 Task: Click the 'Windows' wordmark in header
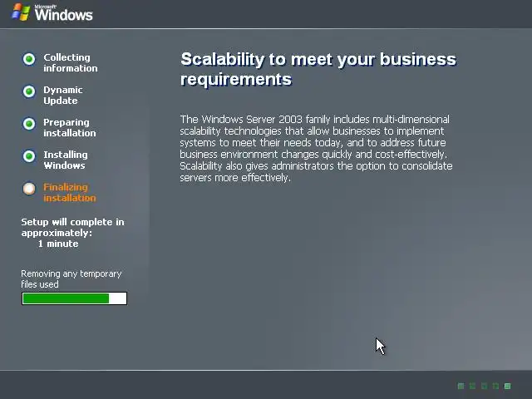[63, 14]
